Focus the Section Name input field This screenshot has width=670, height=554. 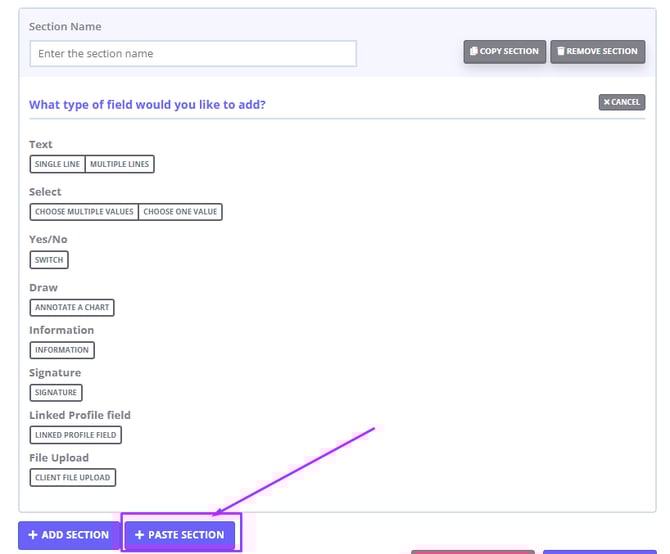click(192, 54)
